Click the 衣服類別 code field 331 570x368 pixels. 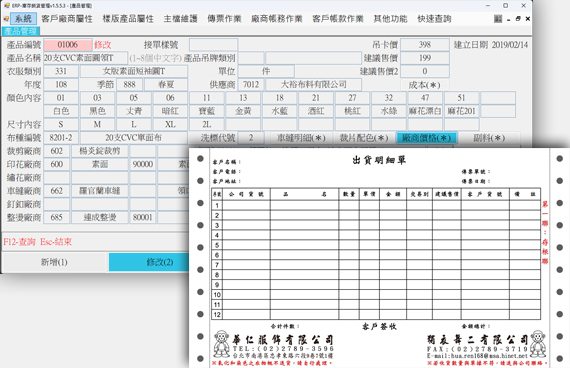61,71
